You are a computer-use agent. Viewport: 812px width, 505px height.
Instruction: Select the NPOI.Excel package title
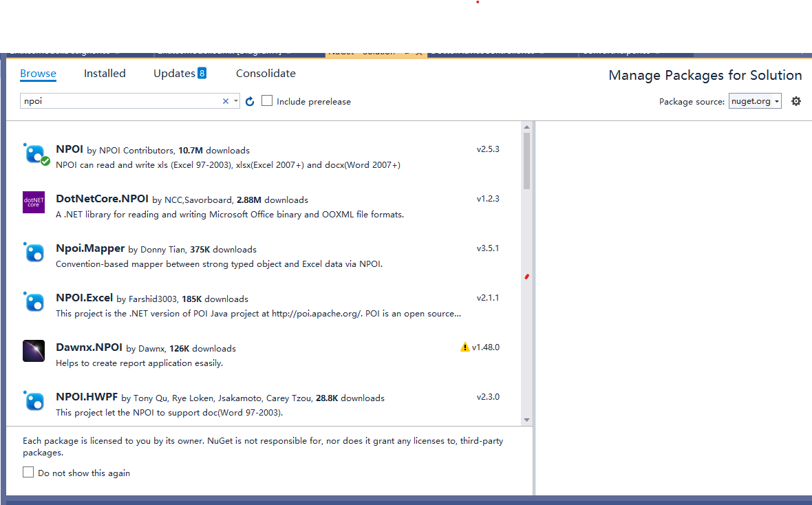pos(85,298)
